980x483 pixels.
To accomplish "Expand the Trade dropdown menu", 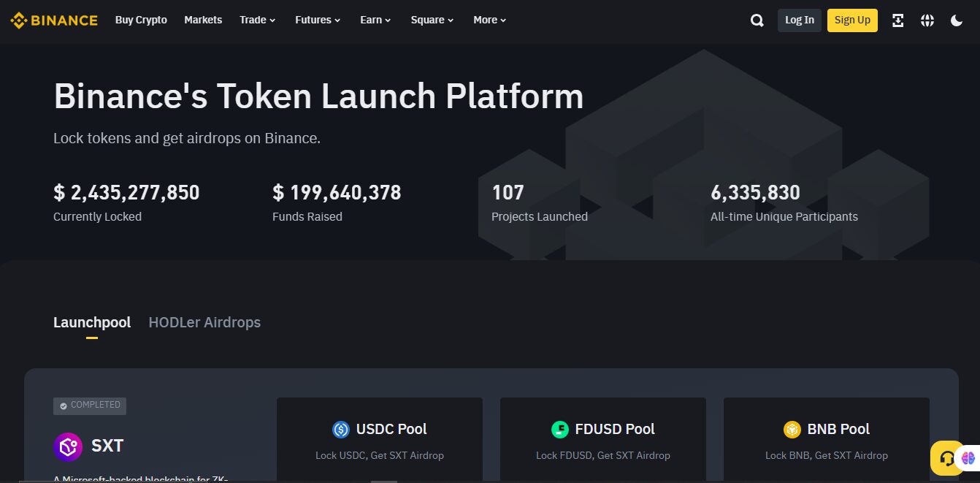I will 257,20.
